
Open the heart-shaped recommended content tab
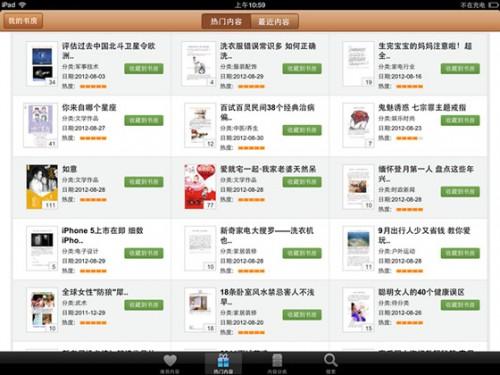coord(170,363)
